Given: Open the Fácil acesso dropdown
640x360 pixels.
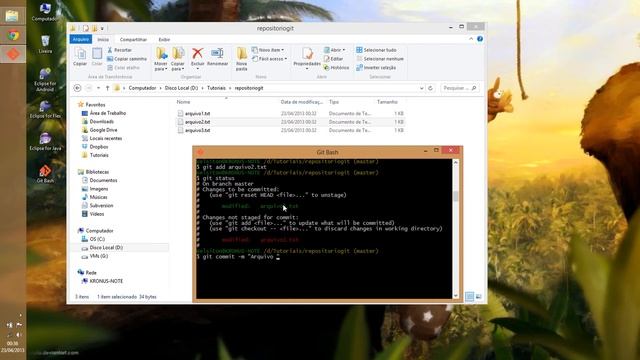Looking at the screenshot, I should (x=269, y=59).
